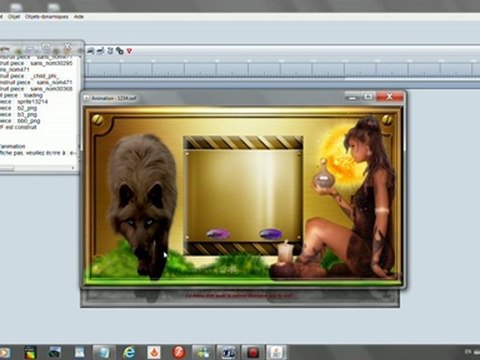
Task: Open the Objets-dynamiques menu
Action: (x=46, y=16)
